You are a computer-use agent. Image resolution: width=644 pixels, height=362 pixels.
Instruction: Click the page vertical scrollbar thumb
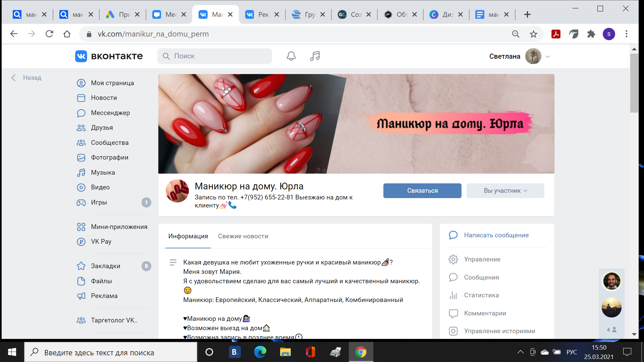coord(634,83)
